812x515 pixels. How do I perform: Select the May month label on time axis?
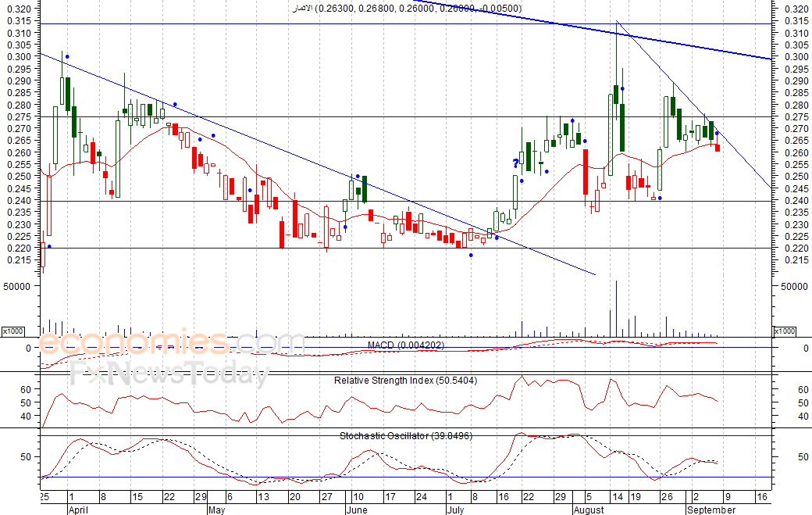(216, 510)
